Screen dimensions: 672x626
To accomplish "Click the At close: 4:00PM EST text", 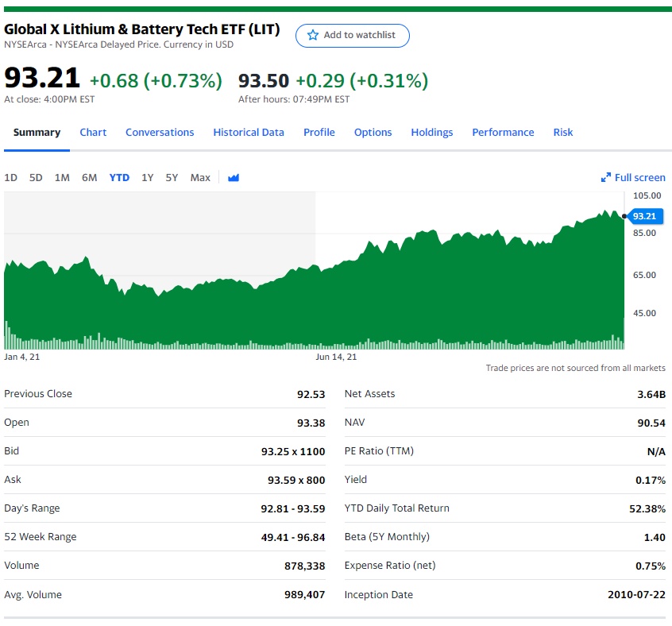I will (x=49, y=99).
